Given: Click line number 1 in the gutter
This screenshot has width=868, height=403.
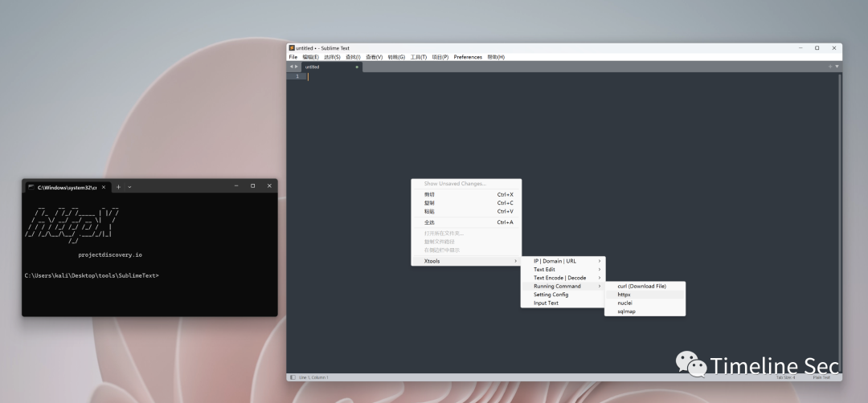Looking at the screenshot, I should tap(297, 76).
